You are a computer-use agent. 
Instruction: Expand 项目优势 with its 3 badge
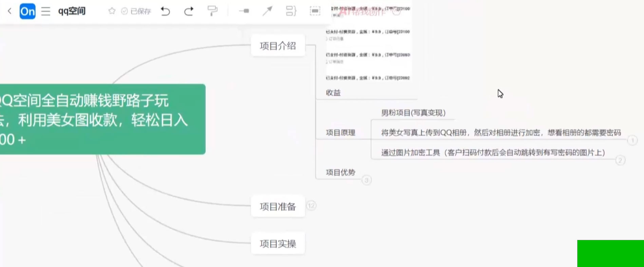(x=366, y=180)
